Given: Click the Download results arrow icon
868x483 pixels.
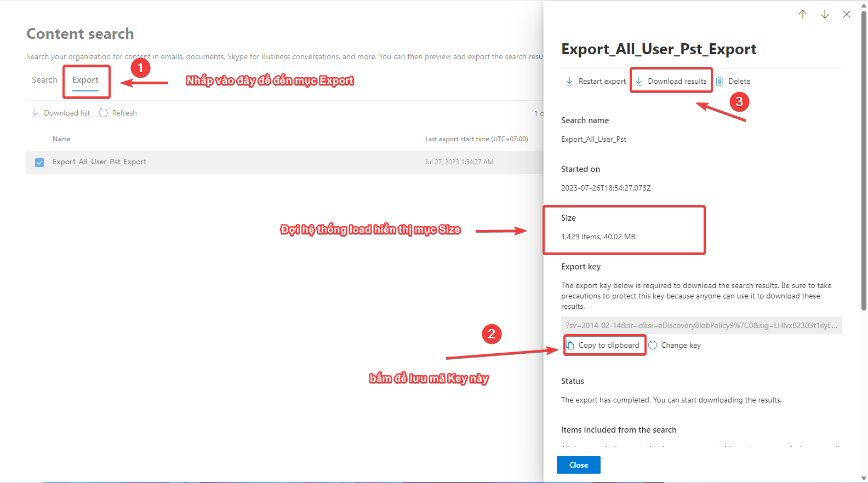Looking at the screenshot, I should click(x=639, y=81).
